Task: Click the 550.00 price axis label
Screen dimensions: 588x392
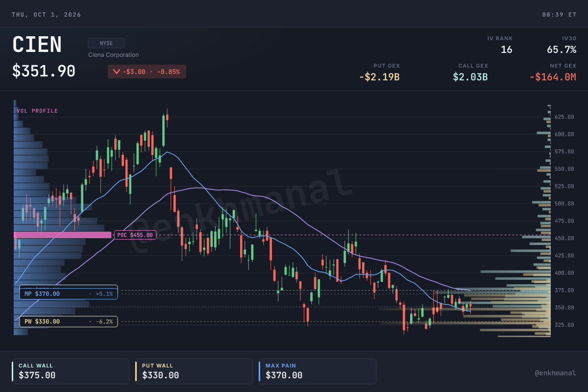Action: (564, 169)
